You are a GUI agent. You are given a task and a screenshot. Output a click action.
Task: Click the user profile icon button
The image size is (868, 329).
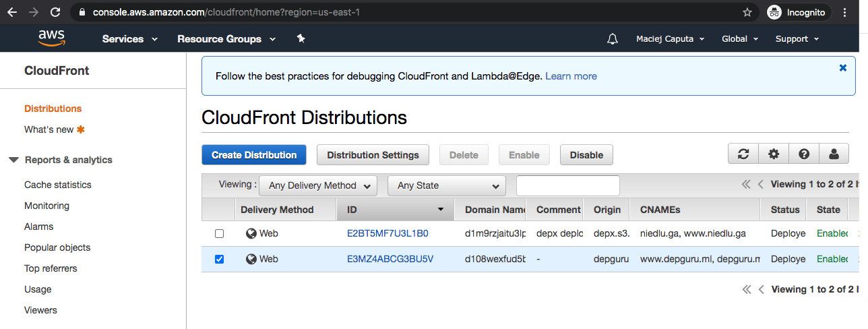(x=834, y=154)
